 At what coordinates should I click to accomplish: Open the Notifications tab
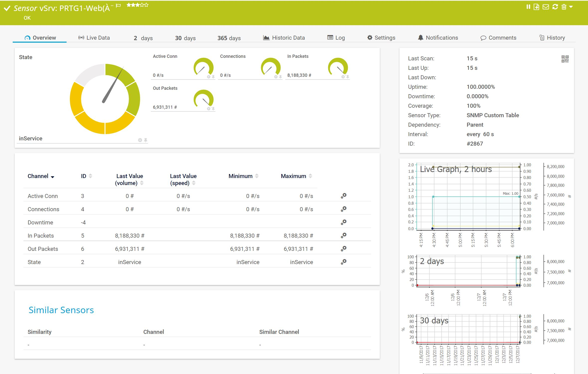coord(438,38)
